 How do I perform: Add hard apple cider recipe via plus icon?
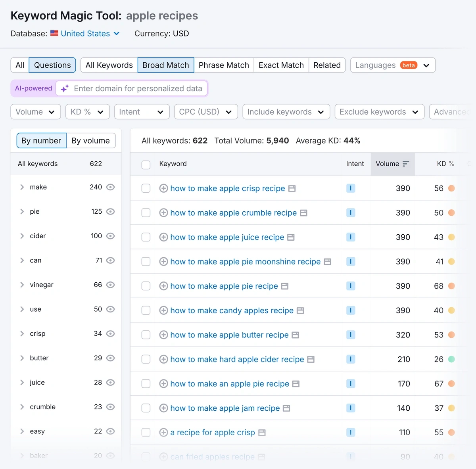163,359
